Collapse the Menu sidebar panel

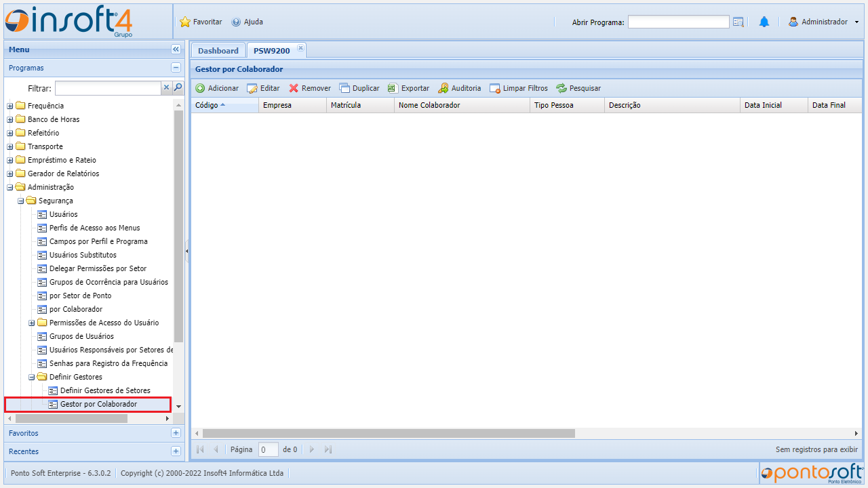point(176,49)
